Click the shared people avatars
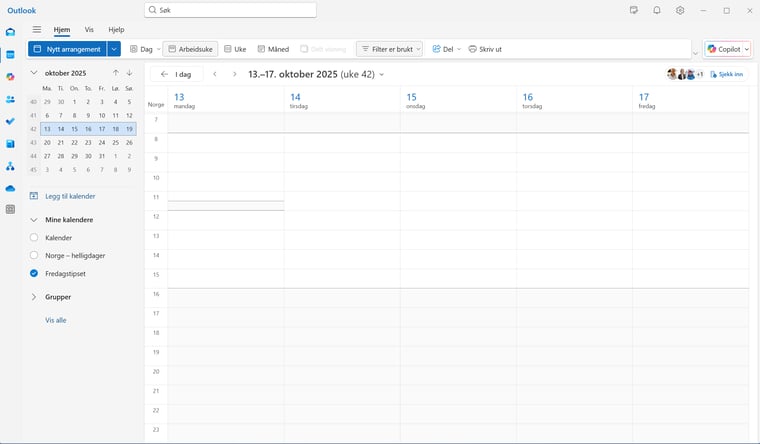This screenshot has height=444, width=760. pyautogui.click(x=685, y=74)
